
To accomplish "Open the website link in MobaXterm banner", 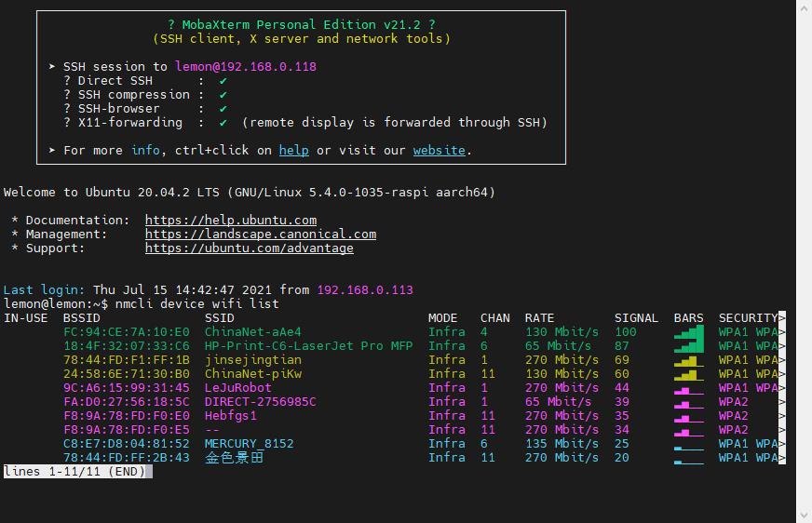I will [x=440, y=151].
